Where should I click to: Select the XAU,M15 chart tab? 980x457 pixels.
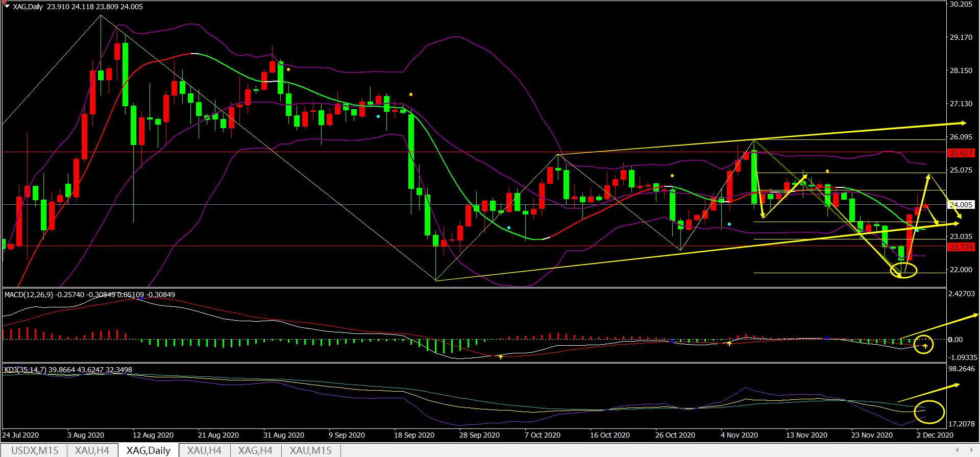click(x=310, y=450)
